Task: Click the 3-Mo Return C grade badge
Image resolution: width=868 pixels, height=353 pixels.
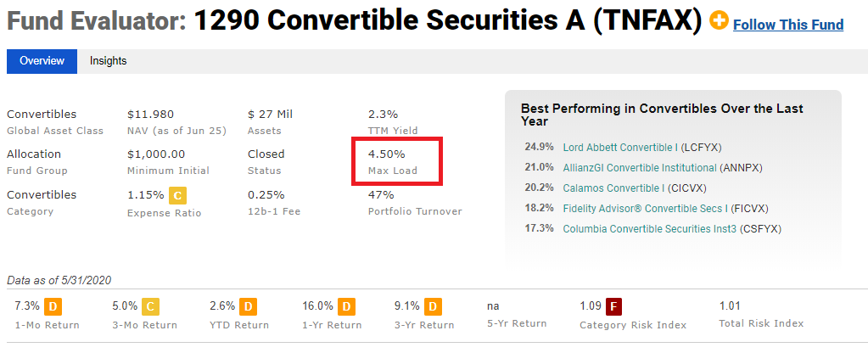Action: point(150,306)
